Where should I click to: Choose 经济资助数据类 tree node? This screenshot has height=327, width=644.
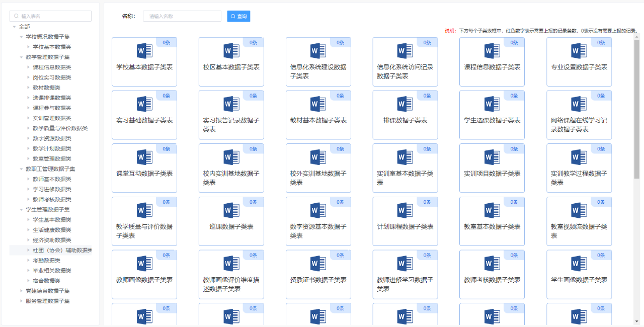(52, 240)
